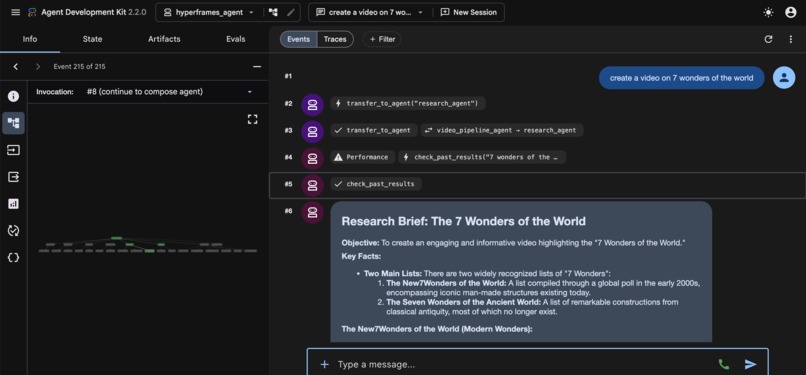
Task: Start a voice call with the green phone icon
Action: pyautogui.click(x=723, y=365)
